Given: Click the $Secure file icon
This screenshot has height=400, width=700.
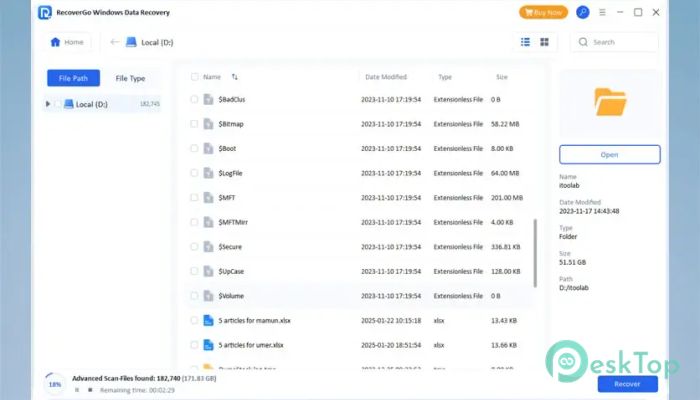Looking at the screenshot, I should [x=208, y=246].
